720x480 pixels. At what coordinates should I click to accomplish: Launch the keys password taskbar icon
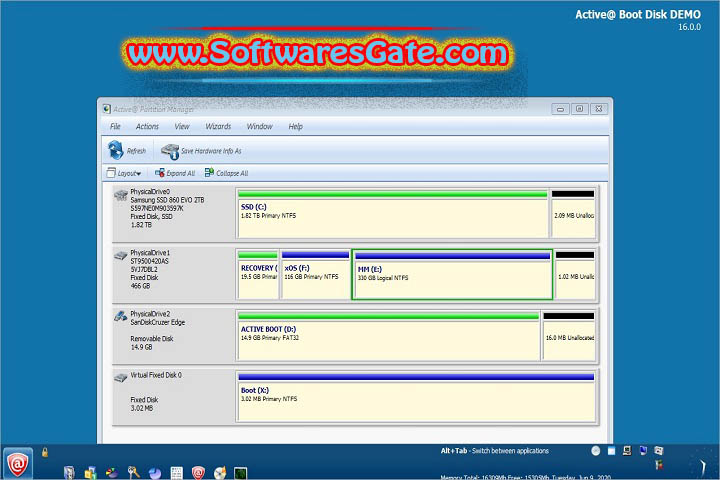coord(134,473)
